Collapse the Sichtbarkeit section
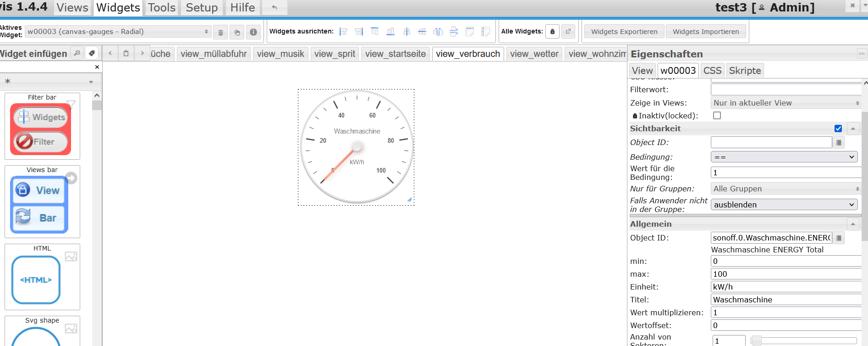Screen dimensions: 868x346 [x=853, y=128]
